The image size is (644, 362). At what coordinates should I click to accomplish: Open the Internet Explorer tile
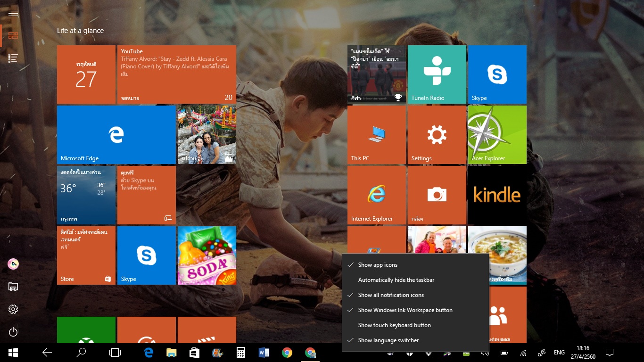point(377,195)
